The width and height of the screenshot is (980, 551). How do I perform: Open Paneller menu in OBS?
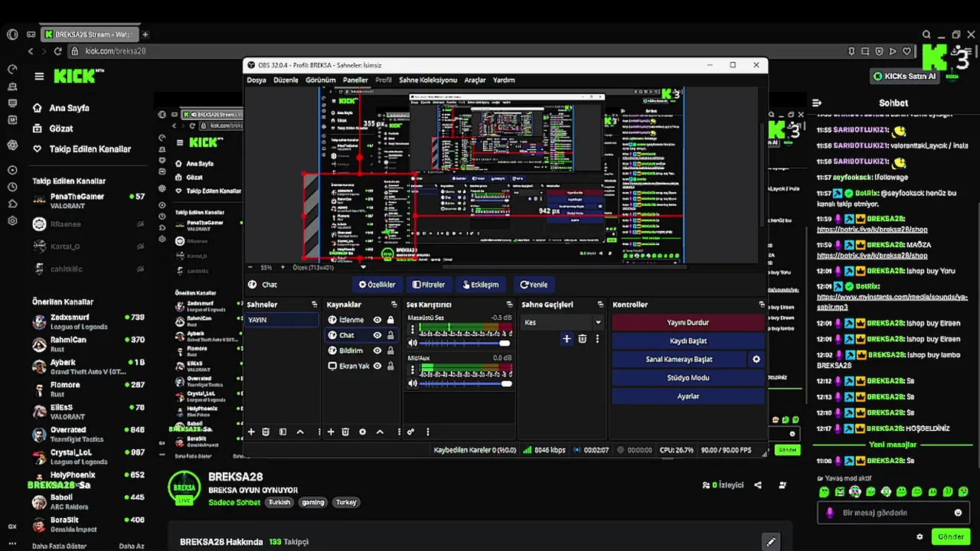click(355, 80)
